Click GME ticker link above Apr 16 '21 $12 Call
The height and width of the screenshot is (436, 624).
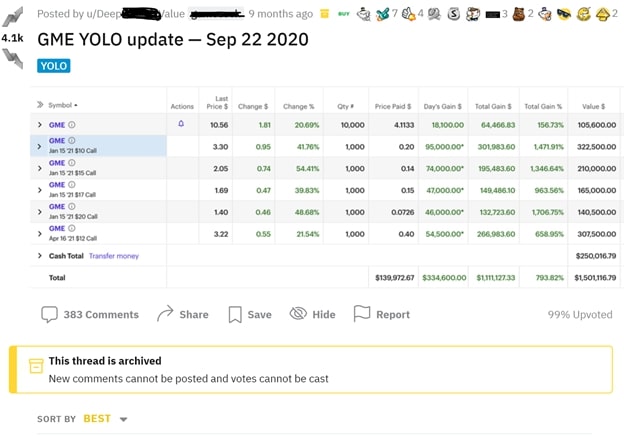pyautogui.click(x=57, y=228)
